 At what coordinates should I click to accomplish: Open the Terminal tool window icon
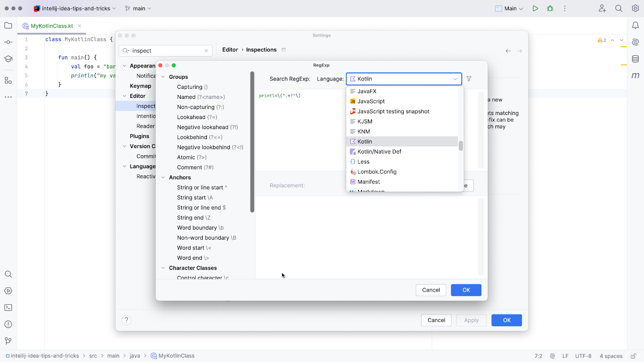[x=8, y=308]
